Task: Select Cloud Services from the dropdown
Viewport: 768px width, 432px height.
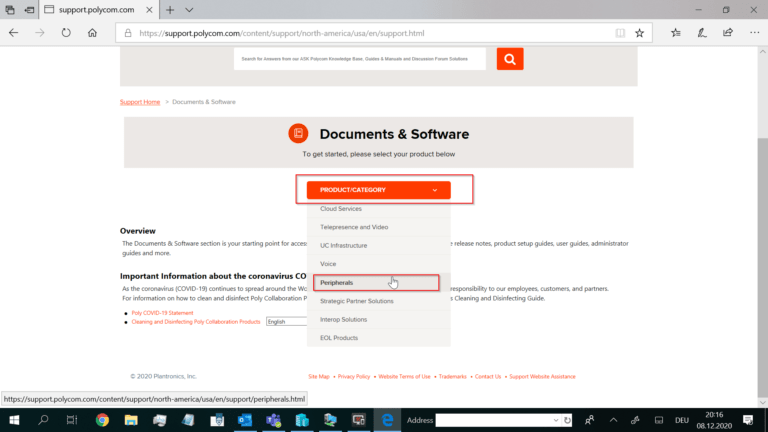Action: click(341, 209)
